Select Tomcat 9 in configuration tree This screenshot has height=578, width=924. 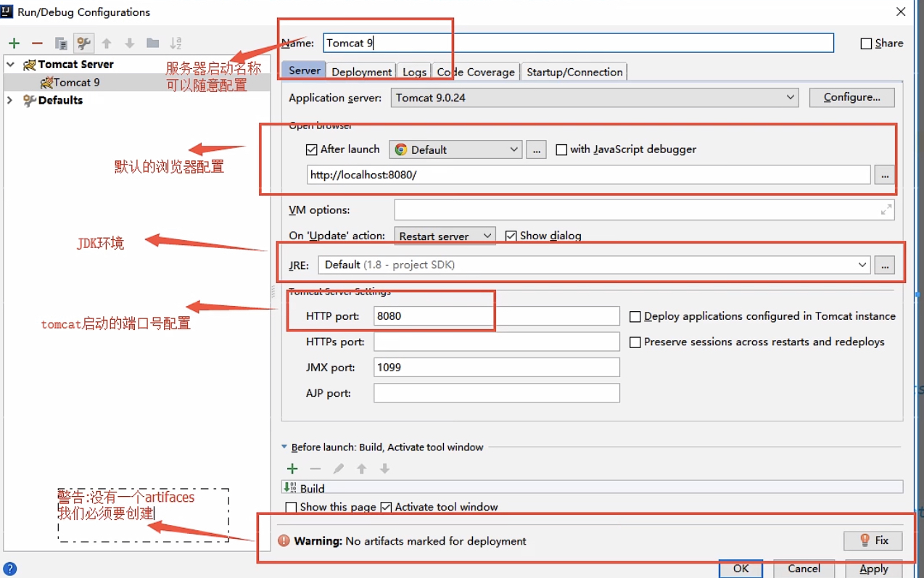(x=136, y=82)
